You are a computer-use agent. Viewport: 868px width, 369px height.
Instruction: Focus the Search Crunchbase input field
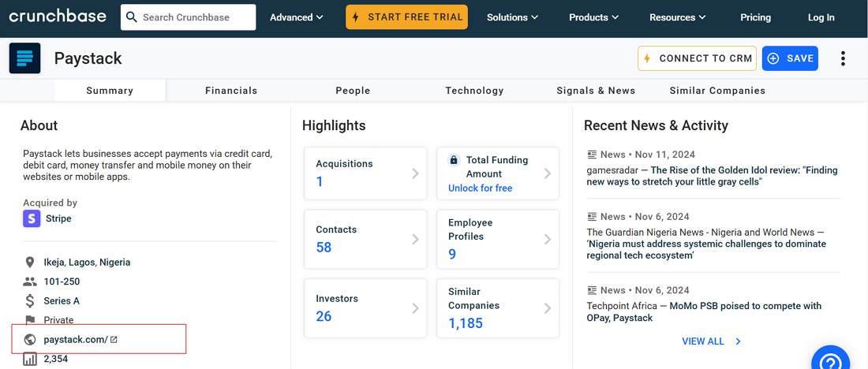(x=189, y=17)
